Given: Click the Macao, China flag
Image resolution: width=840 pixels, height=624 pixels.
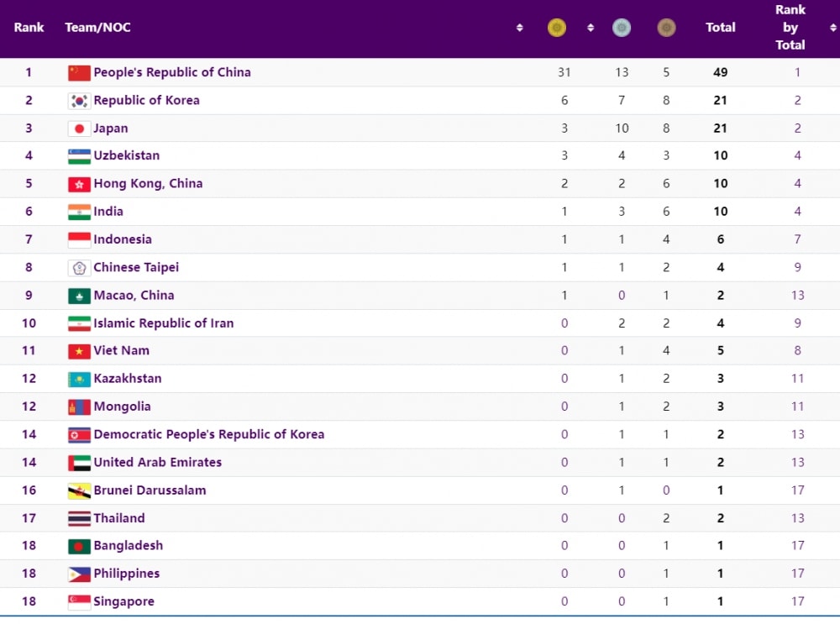Looking at the screenshot, I should pos(79,296).
